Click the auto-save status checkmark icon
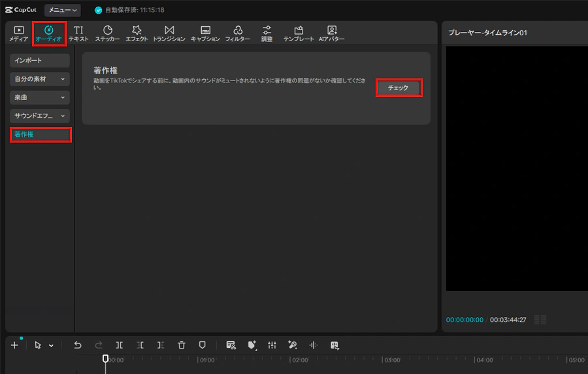The width and height of the screenshot is (588, 374). click(98, 10)
